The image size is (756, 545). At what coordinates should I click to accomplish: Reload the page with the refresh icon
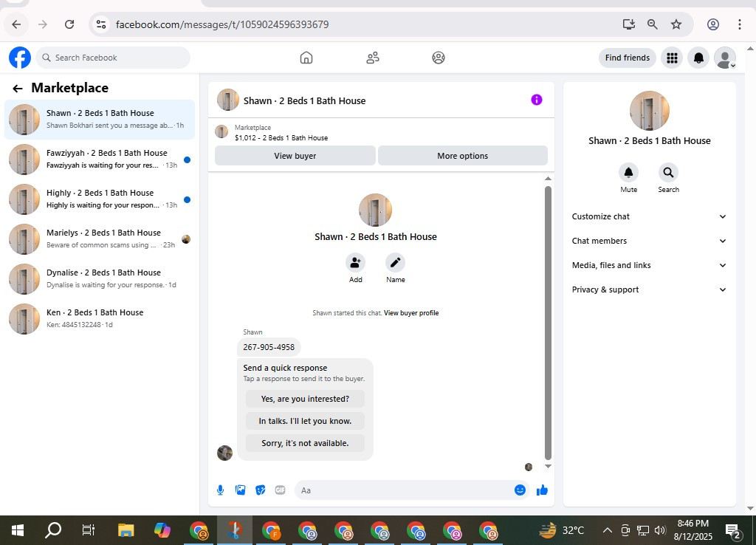[x=69, y=24]
